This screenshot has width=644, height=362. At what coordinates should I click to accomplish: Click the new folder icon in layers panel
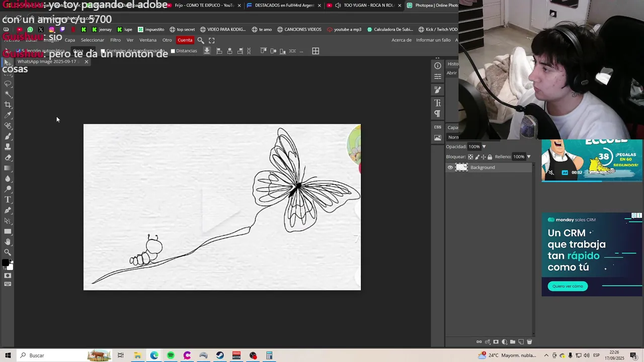click(513, 342)
